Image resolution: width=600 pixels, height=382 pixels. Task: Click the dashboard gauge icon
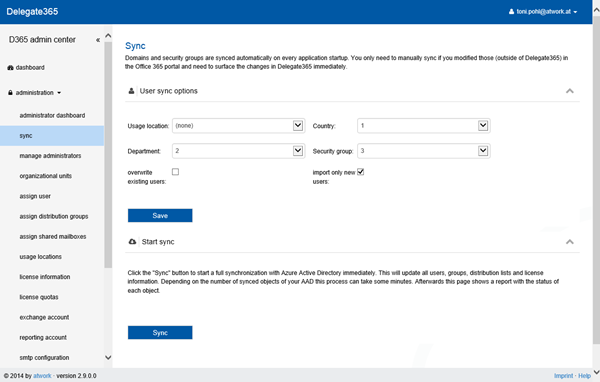(x=10, y=68)
